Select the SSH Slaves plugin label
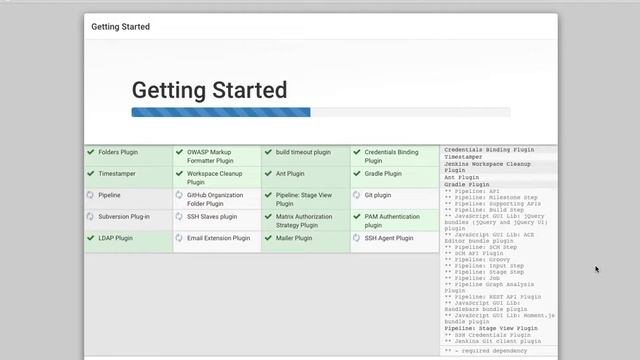This screenshot has width=640, height=360. (212, 217)
